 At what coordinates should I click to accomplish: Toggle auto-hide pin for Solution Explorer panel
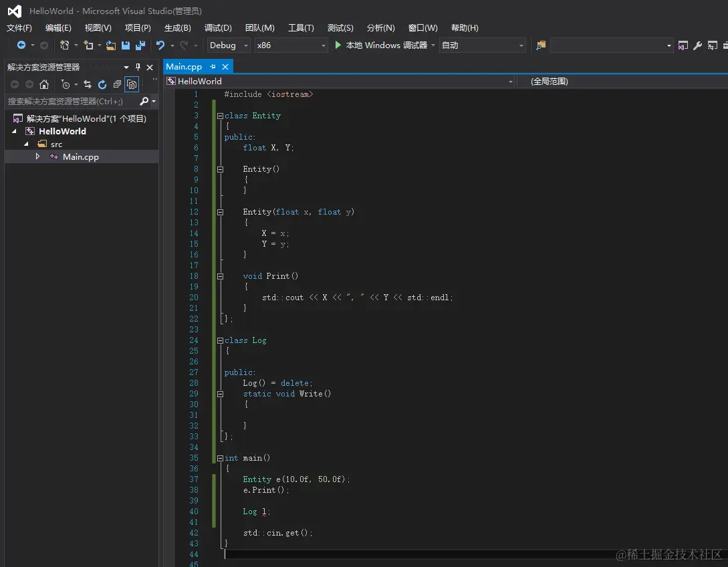tap(138, 67)
